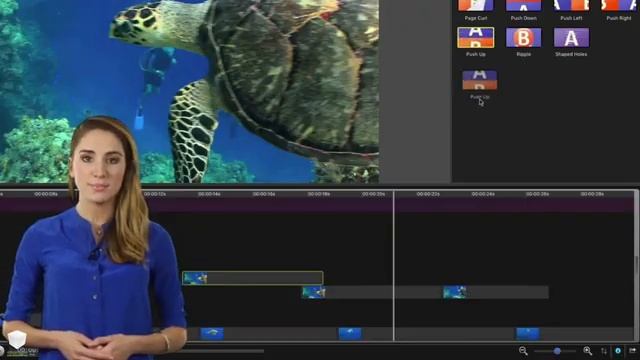Select the middle-track clip thumbnail near 00:00:23s
640x360 pixels.
455,292
